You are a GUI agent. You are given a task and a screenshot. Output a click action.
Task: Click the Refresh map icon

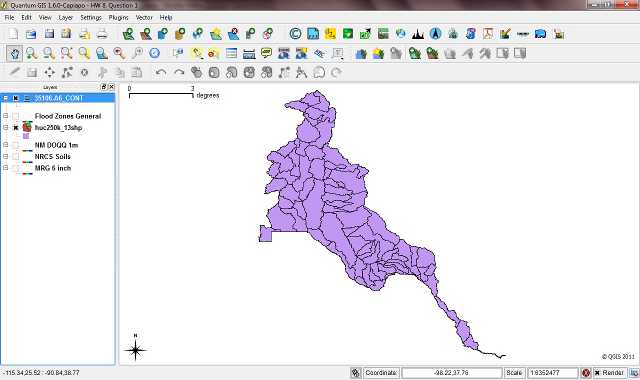click(x=154, y=53)
